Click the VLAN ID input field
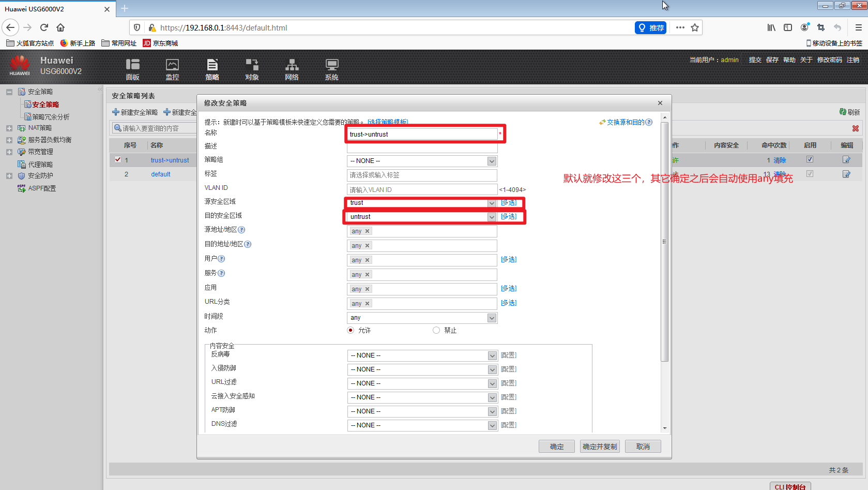 422,189
